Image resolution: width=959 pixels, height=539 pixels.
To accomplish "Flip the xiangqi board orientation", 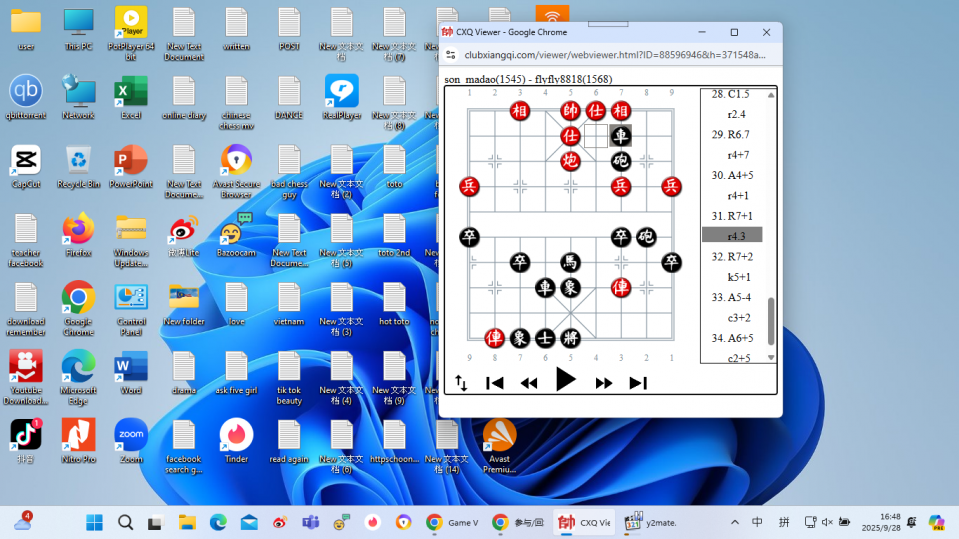I will [461, 383].
